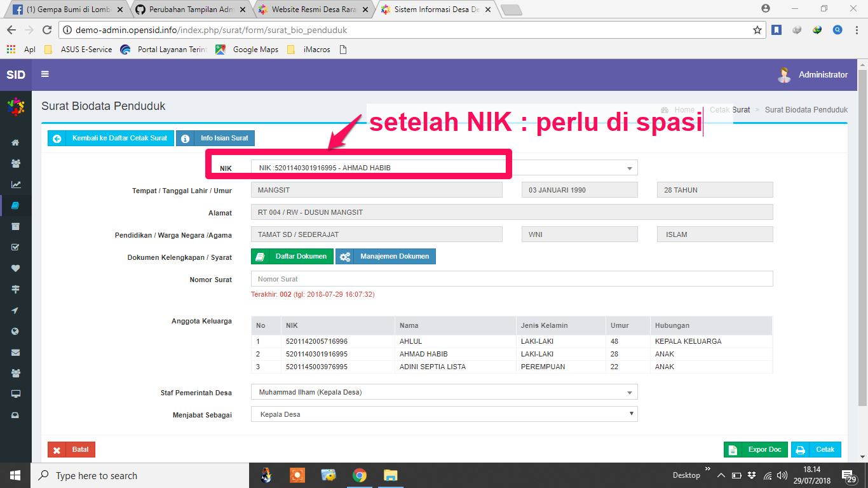
Task: Open the statistics chart icon in sidebar
Action: click(15, 184)
